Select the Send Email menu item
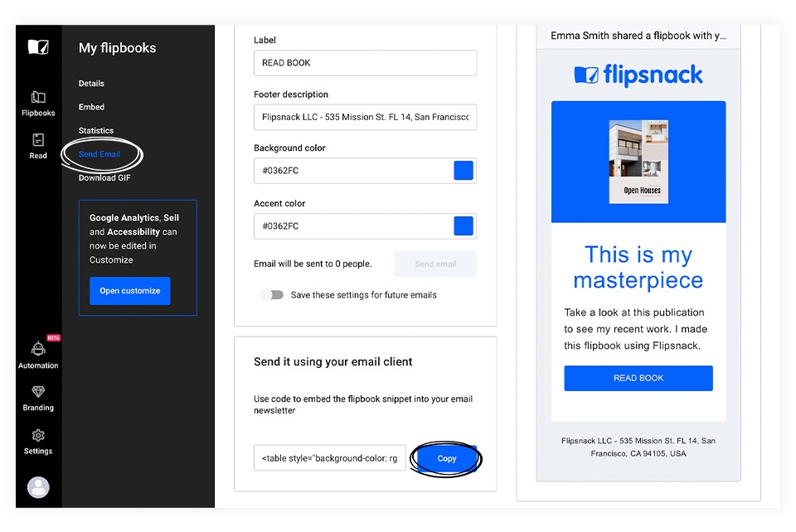This screenshot has height=532, width=796. (99, 154)
